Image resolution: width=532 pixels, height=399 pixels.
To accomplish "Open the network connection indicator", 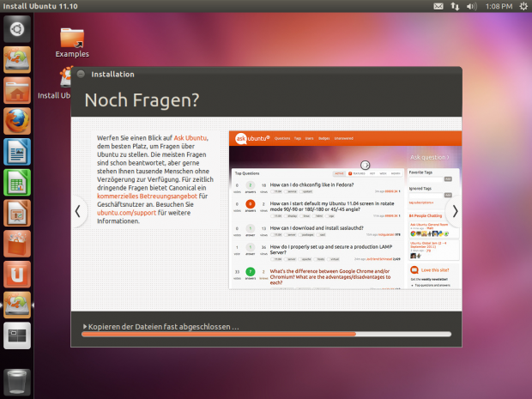I will 455,6.
